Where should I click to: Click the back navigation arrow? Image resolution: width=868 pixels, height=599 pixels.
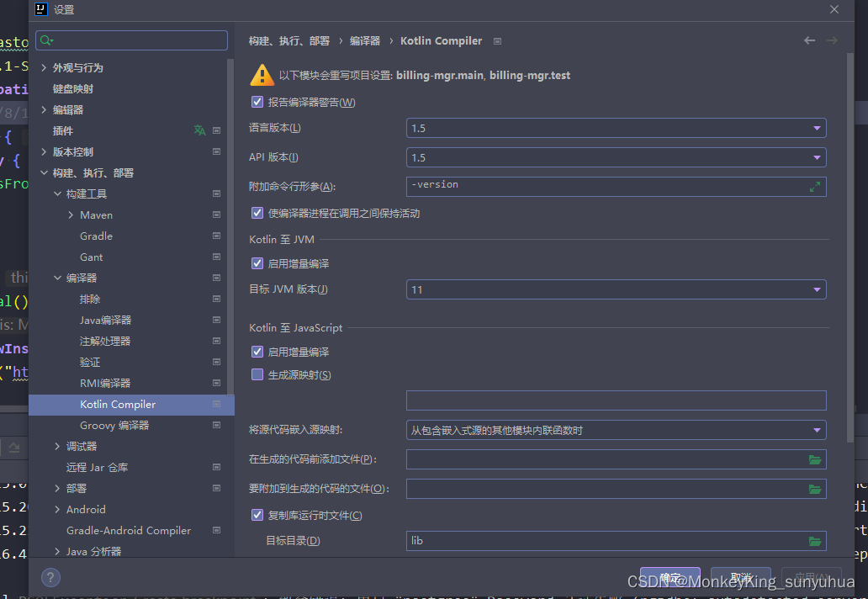pyautogui.click(x=809, y=40)
